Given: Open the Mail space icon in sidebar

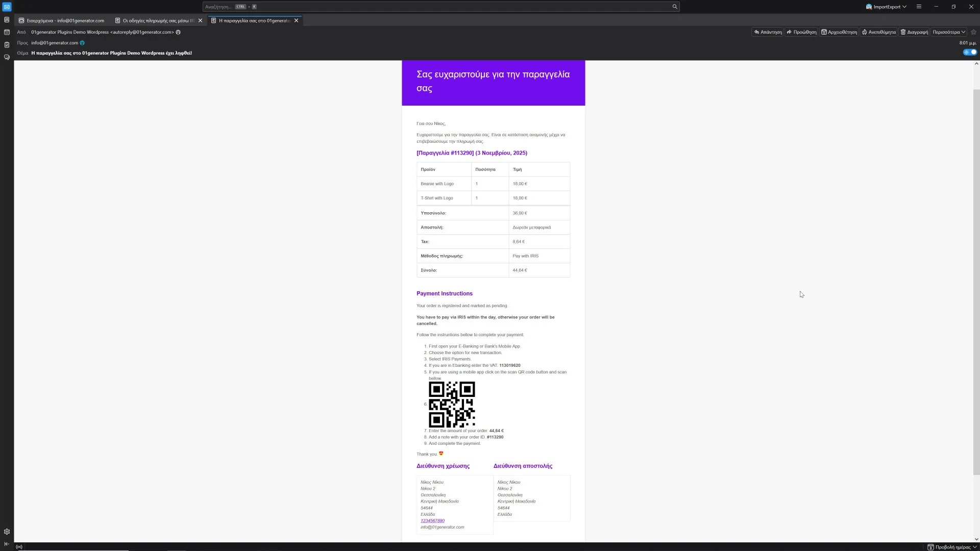Looking at the screenshot, I should 7,7.
